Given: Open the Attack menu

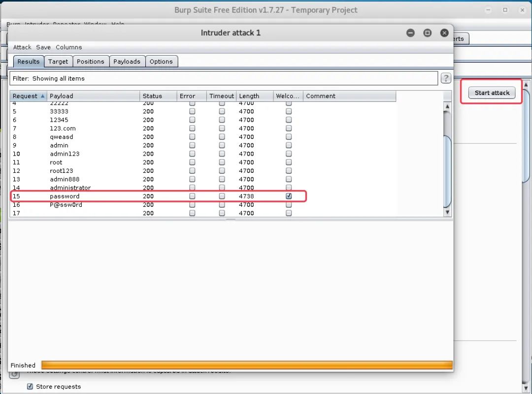Looking at the screenshot, I should (x=22, y=47).
